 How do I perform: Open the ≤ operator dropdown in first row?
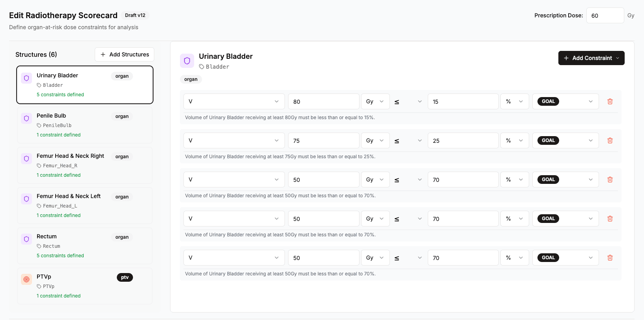tap(408, 101)
